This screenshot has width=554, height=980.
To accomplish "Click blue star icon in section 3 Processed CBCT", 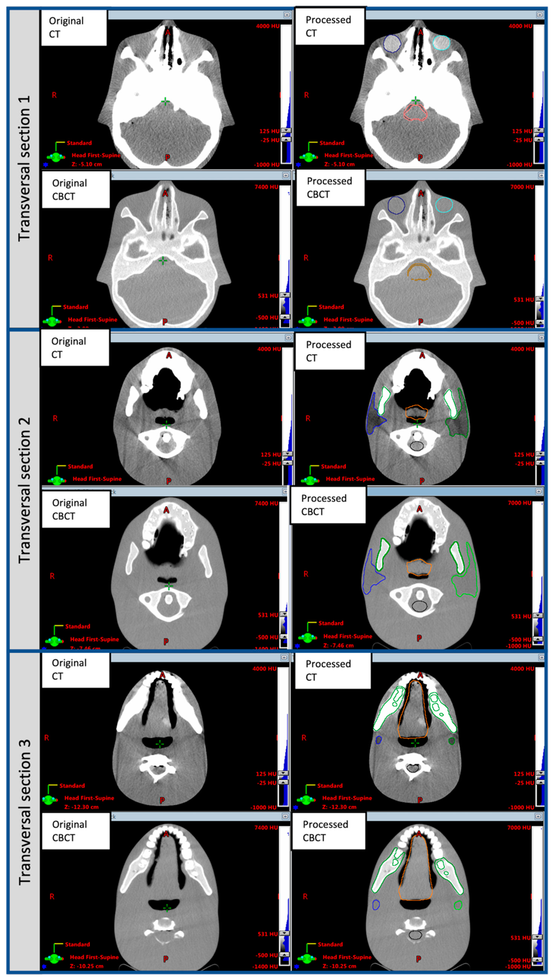I will click(297, 967).
